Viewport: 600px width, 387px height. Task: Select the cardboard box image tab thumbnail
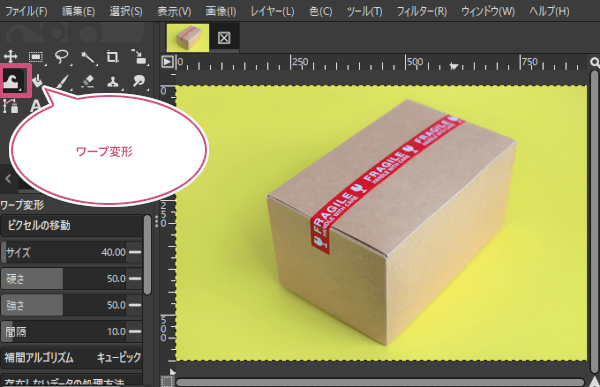tap(188, 38)
